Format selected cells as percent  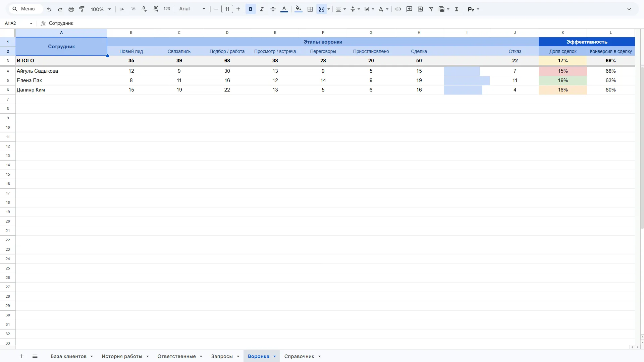(x=133, y=9)
